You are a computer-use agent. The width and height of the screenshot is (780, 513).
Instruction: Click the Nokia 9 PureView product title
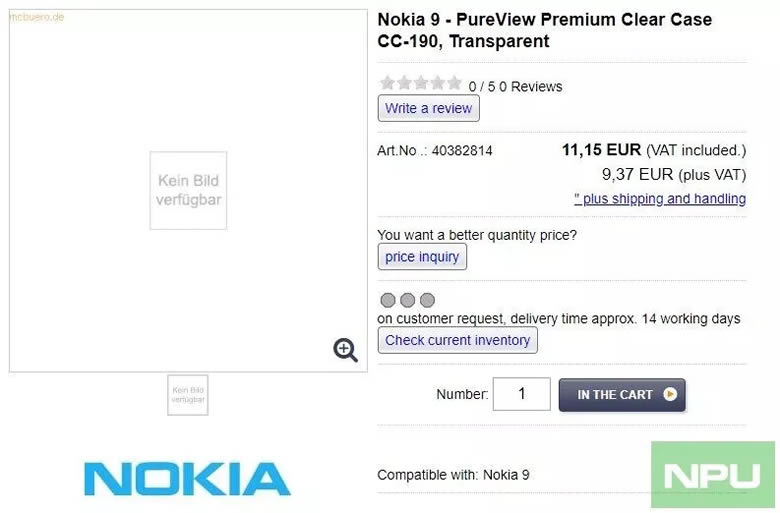point(545,31)
